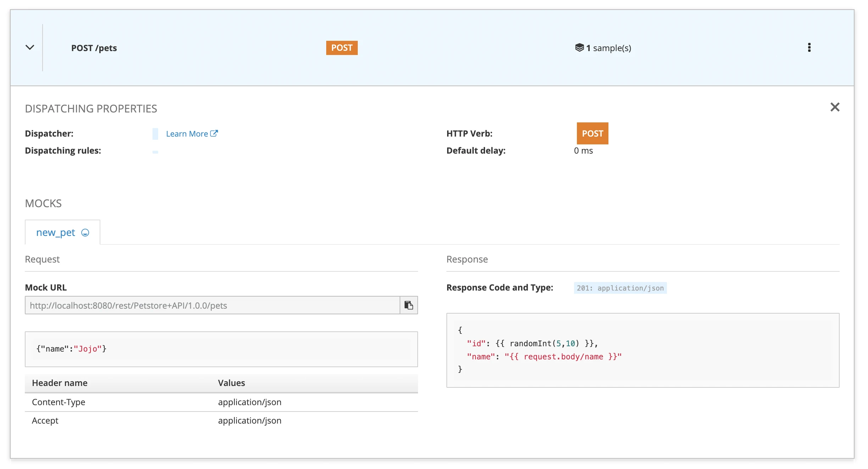
Task: Click the Header name column heading
Action: (x=60, y=383)
